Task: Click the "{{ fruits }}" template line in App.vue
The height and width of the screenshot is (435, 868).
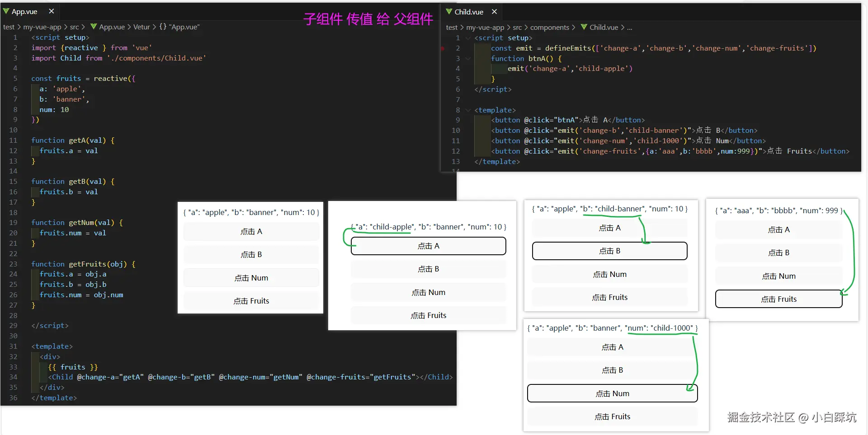Action: pyautogui.click(x=73, y=367)
